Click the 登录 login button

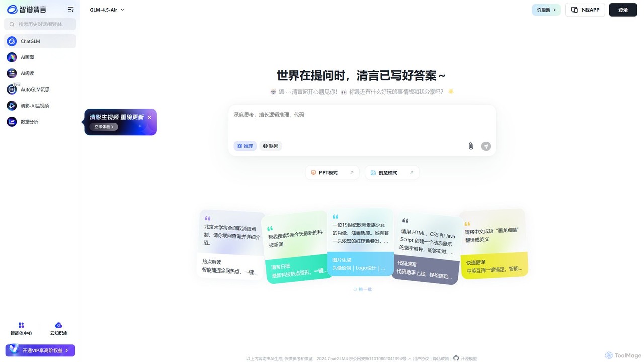tap(623, 10)
